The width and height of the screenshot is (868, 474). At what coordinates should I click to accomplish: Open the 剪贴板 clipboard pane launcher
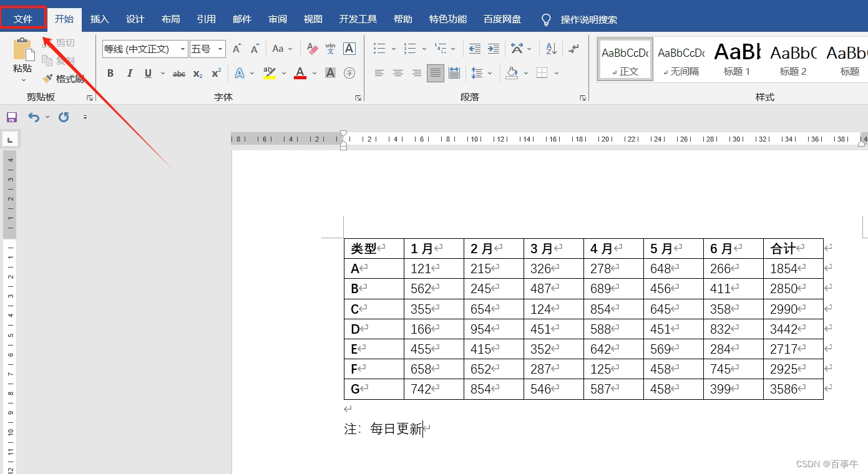(90, 98)
